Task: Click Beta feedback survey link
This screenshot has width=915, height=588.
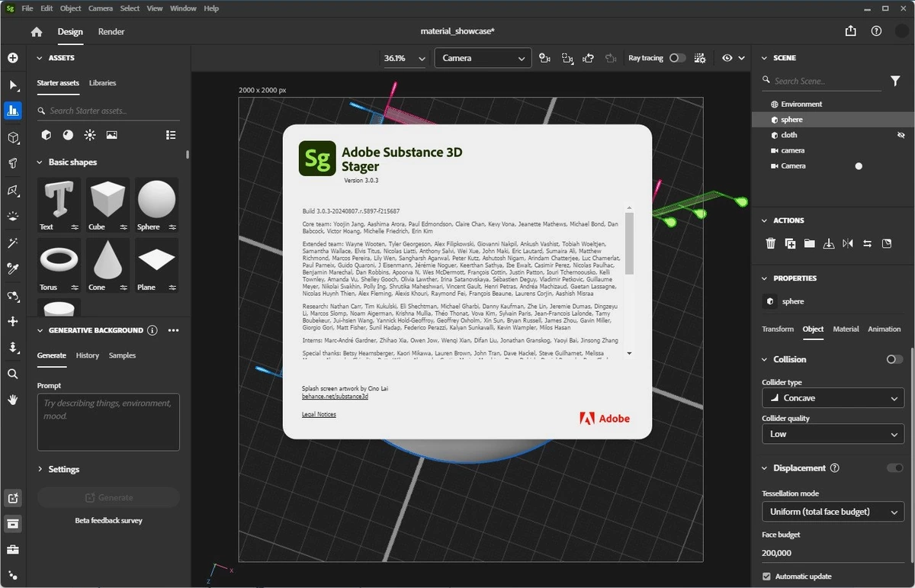Action: click(x=108, y=520)
